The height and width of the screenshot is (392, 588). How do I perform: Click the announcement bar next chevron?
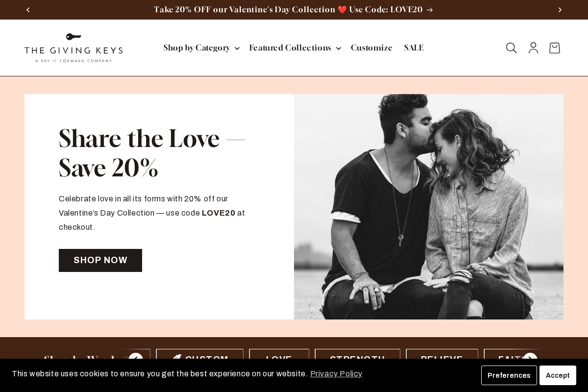point(560,10)
